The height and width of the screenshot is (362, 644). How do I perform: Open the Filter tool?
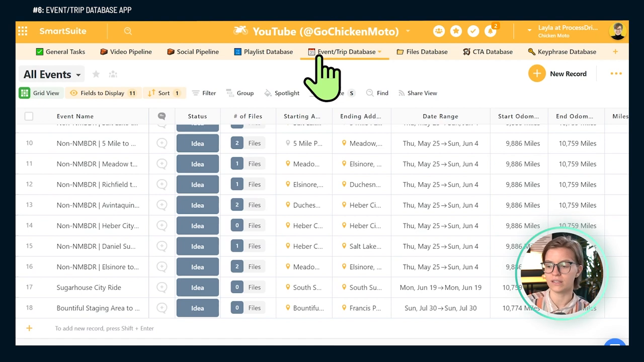pyautogui.click(x=204, y=93)
